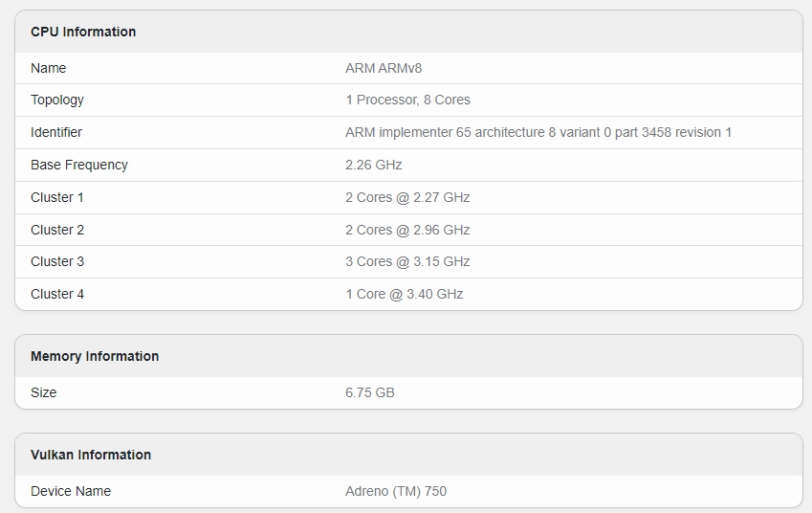This screenshot has height=513, width=812.
Task: Select the '3 Cores @ 3.15 GHz' value
Action: click(407, 261)
